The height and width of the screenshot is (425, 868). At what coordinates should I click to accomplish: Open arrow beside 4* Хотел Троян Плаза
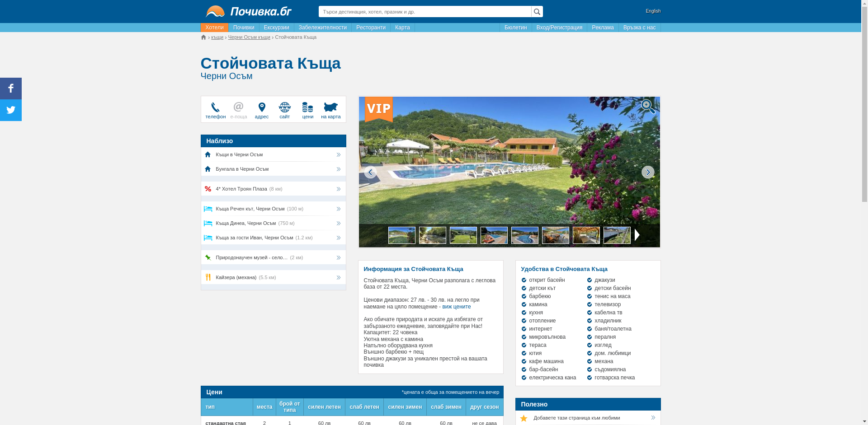pyautogui.click(x=338, y=189)
